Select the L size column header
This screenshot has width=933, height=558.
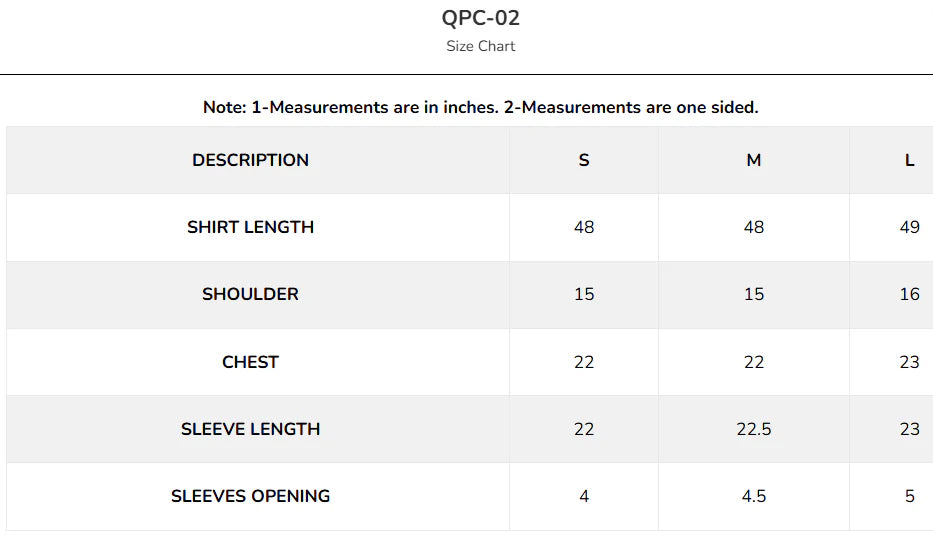(909, 160)
